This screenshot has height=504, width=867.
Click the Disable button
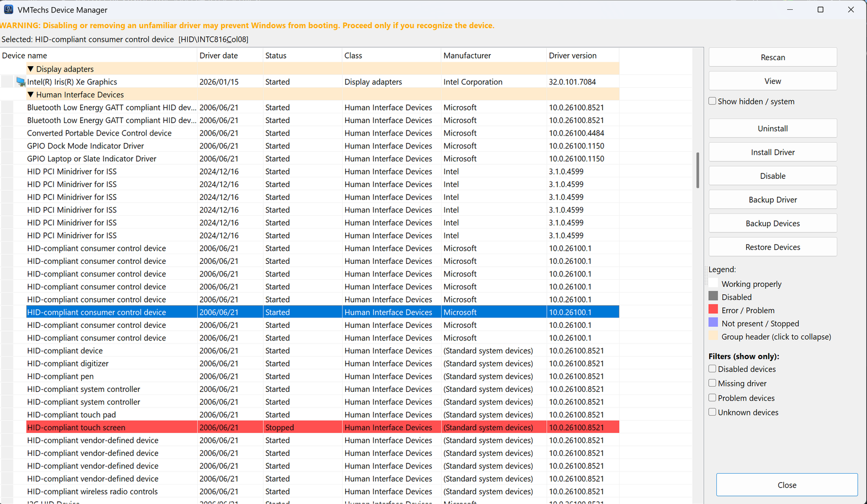tap(773, 176)
